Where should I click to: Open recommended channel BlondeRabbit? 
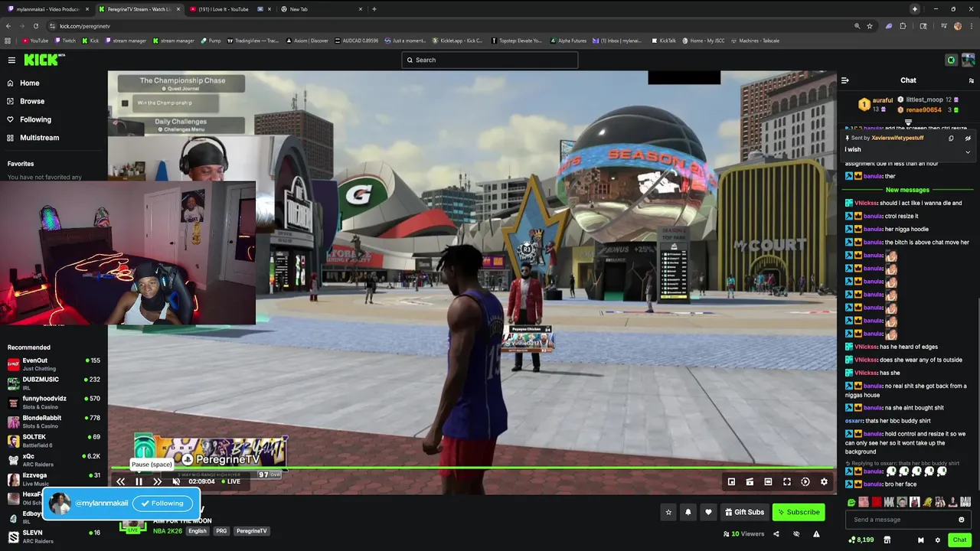[x=54, y=421]
